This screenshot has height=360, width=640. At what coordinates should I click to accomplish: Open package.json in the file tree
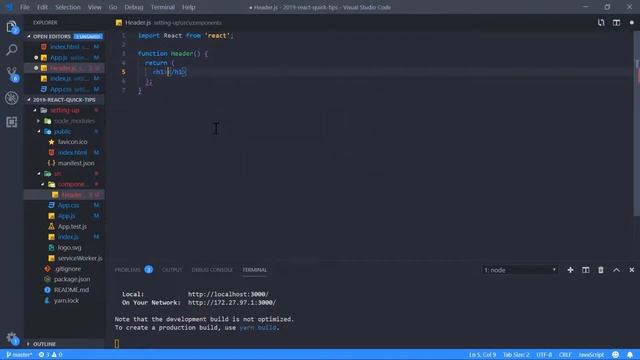click(x=72, y=279)
